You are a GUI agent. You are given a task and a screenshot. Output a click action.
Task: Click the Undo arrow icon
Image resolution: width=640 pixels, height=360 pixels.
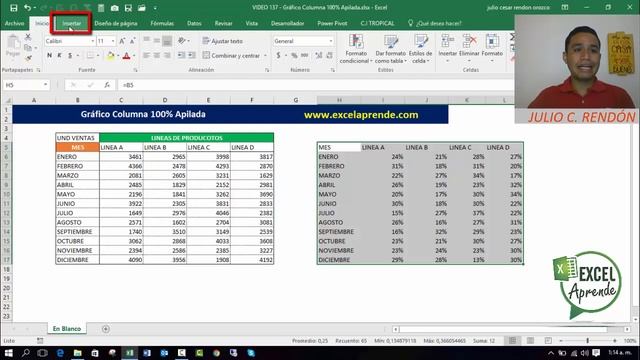pyautogui.click(x=27, y=8)
